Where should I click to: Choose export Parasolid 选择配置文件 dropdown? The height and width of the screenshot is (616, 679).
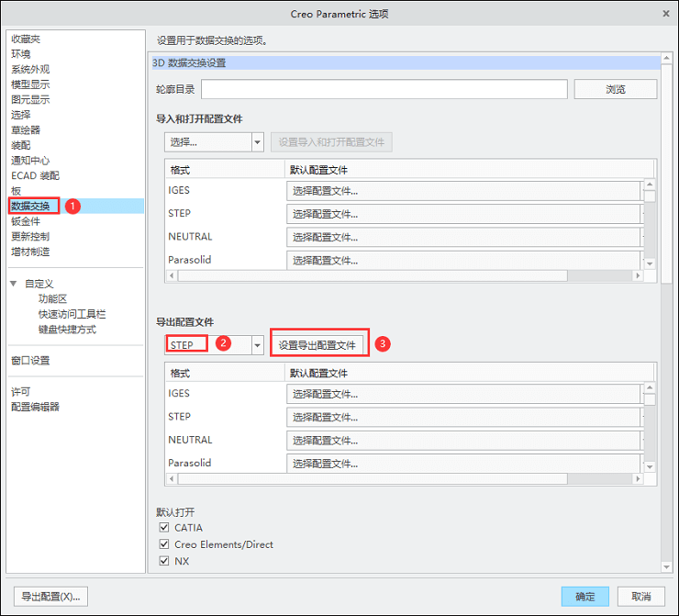[463, 464]
